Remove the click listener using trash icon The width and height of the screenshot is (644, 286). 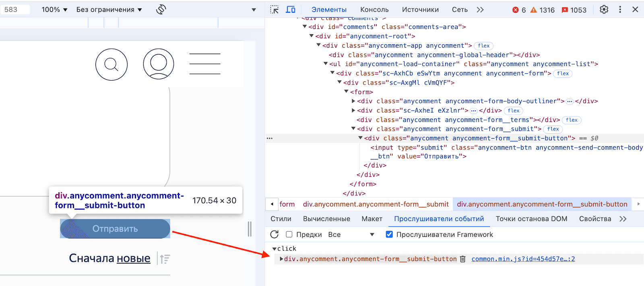(463, 259)
